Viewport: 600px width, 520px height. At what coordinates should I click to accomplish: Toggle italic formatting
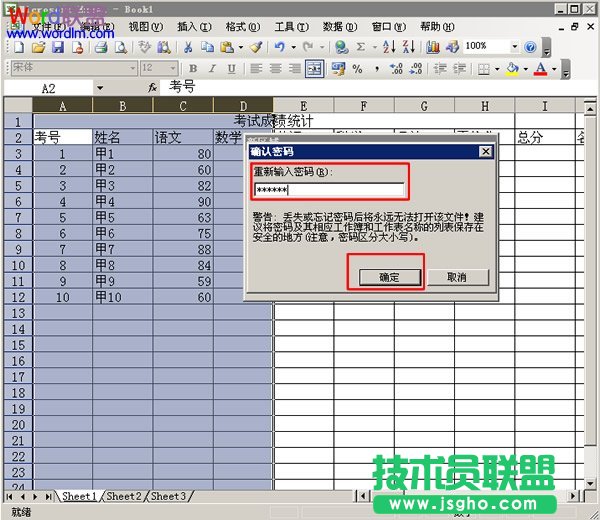[x=213, y=69]
